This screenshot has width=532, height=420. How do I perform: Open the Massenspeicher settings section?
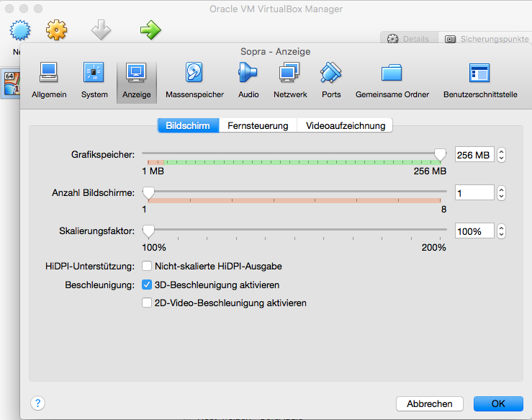tap(194, 81)
